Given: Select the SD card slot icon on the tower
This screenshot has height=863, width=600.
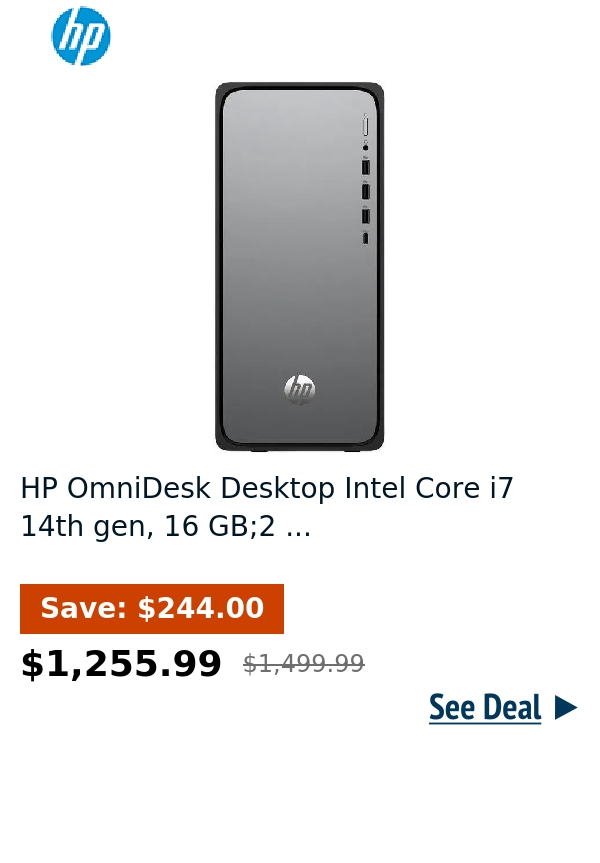Looking at the screenshot, I should coord(366,236).
